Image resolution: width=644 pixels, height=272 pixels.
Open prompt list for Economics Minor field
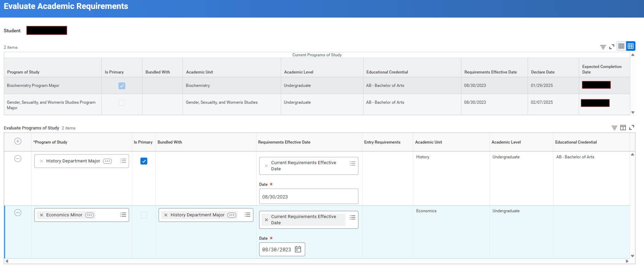tap(123, 215)
